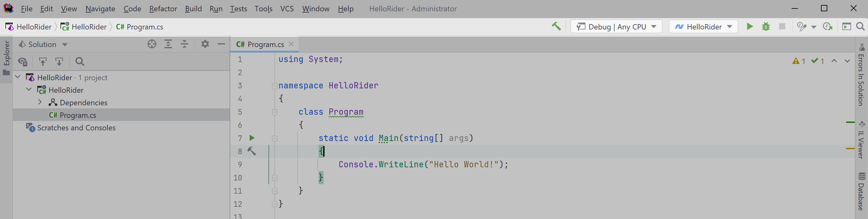Click the hammer Build Solution icon
868x219 pixels.
tap(556, 26)
